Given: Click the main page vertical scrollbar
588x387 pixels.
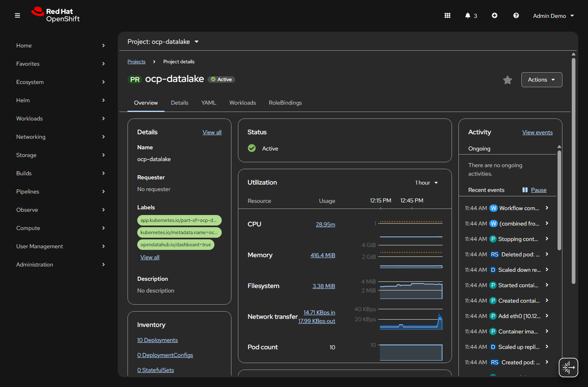Looking at the screenshot, I should point(573,170).
